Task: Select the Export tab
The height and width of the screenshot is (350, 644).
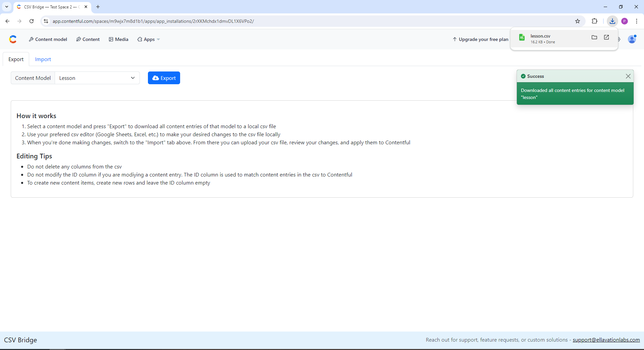Action: (x=16, y=59)
